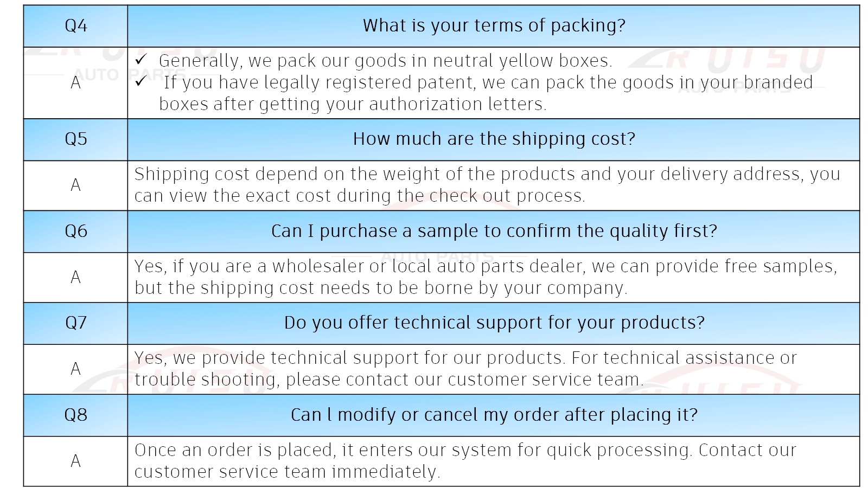
Task: Click the technical support answer text
Action: point(465,369)
